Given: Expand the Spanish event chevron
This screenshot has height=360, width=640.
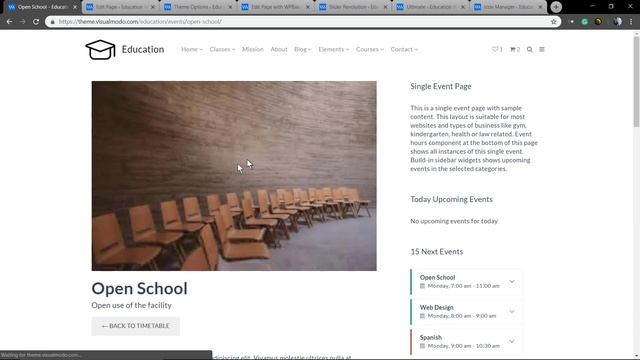Looking at the screenshot, I should click(x=512, y=341).
